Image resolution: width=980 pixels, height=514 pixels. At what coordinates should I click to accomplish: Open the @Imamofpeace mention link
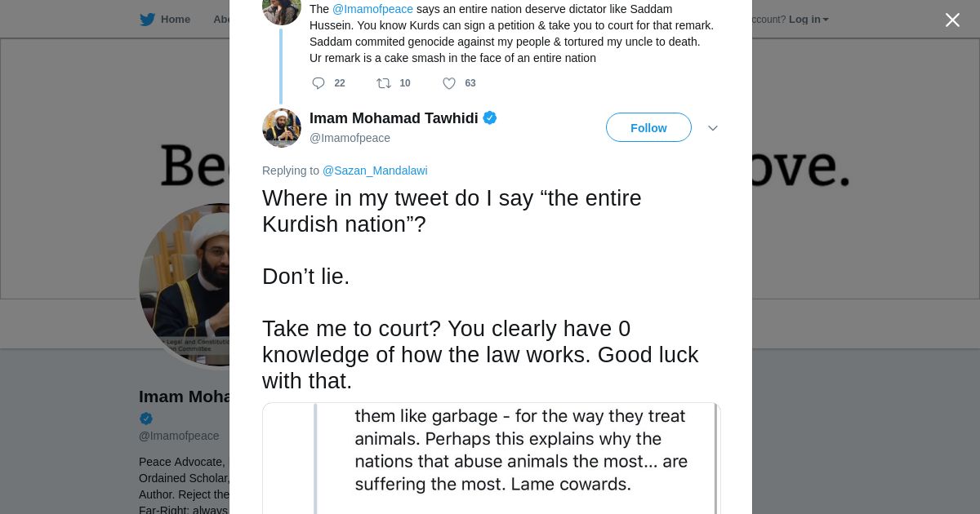tap(372, 9)
